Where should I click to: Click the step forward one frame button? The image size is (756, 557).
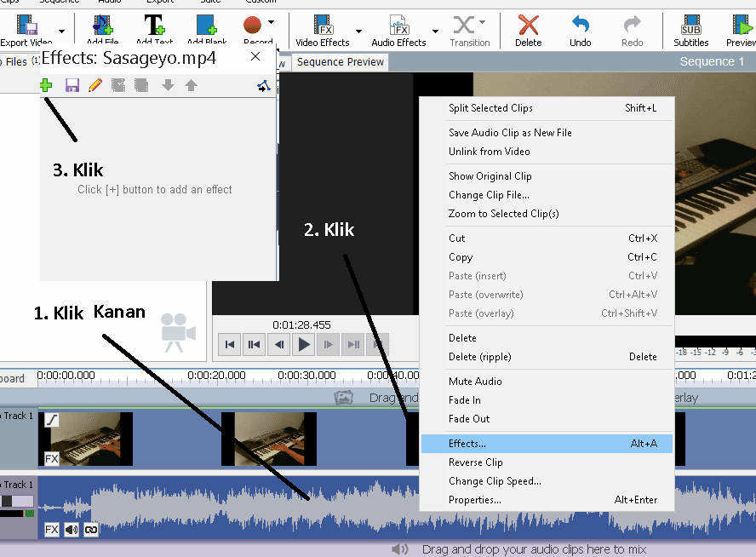pyautogui.click(x=329, y=344)
